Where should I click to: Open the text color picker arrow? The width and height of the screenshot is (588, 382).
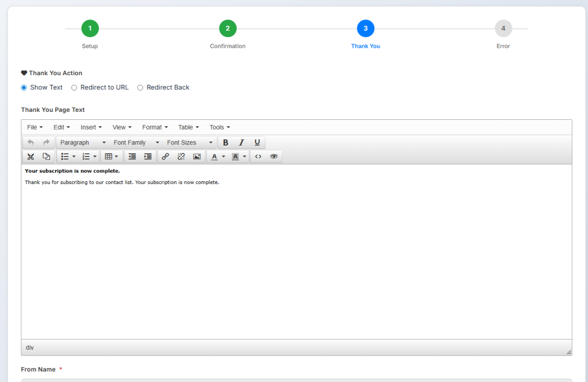point(223,157)
